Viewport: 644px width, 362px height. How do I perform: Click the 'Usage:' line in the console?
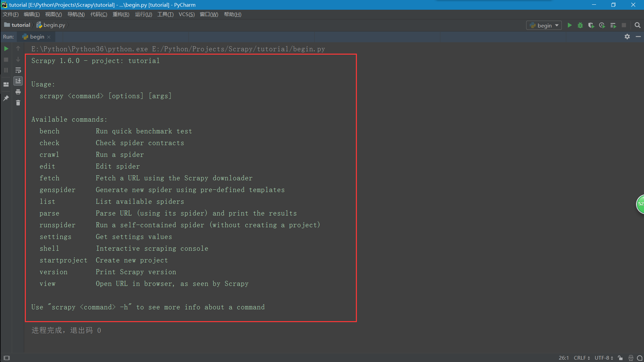click(x=43, y=84)
